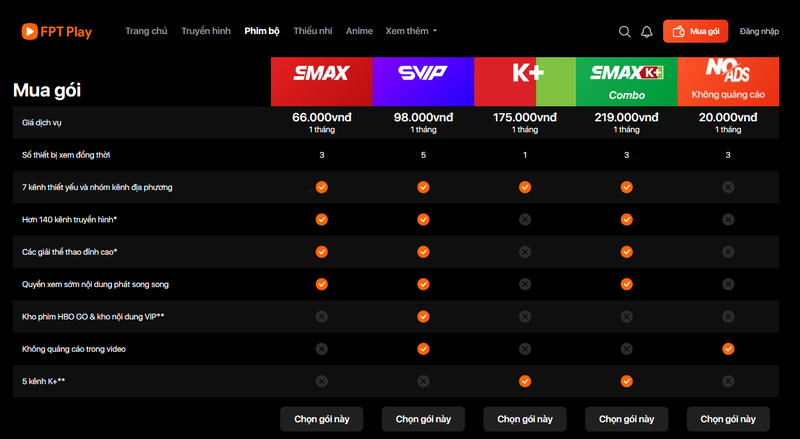Click Combo checkmark for 5 kênh K+ row
This screenshot has width=800, height=439.
(627, 381)
